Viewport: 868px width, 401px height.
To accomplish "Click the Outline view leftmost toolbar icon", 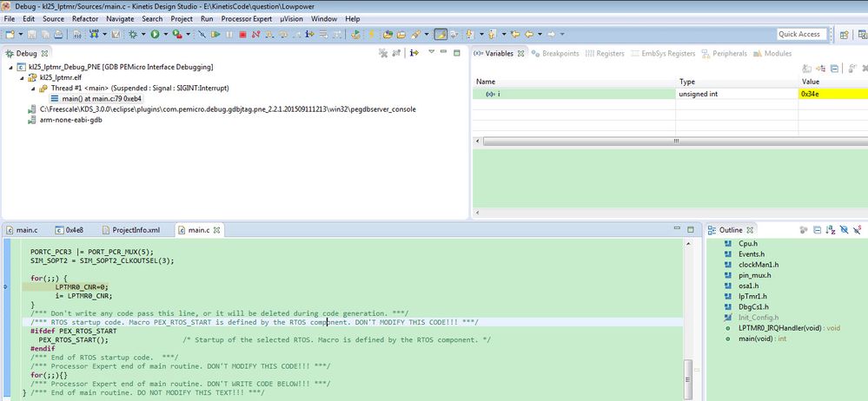I will [804, 229].
